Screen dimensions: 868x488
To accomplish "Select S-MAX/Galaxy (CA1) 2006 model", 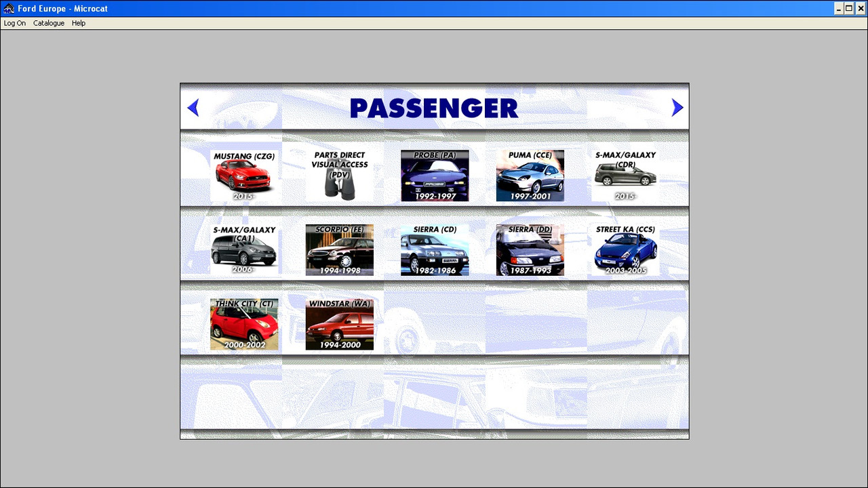I will point(244,250).
